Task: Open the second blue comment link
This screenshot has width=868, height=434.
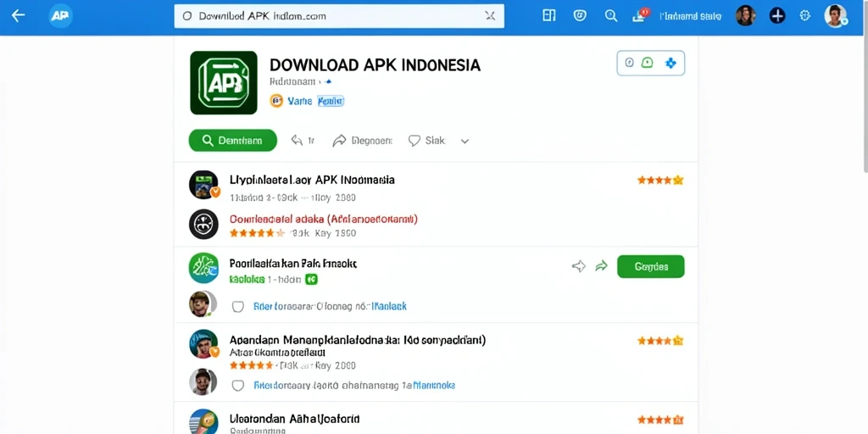Action: (x=354, y=386)
